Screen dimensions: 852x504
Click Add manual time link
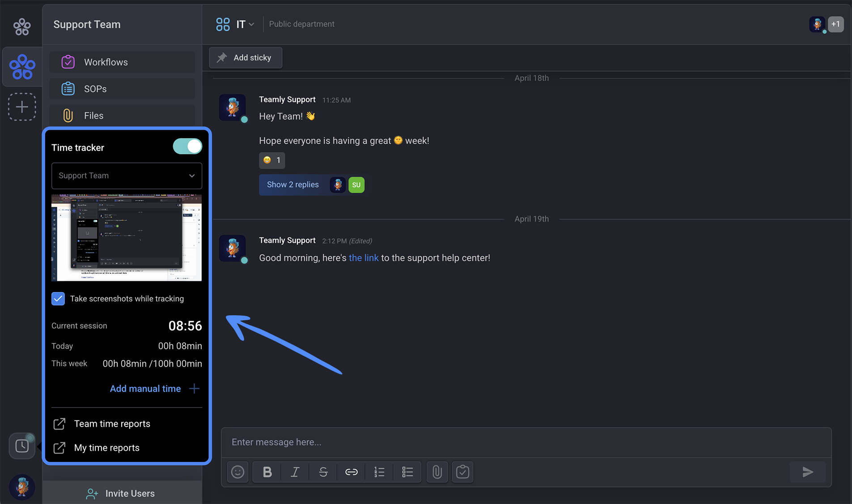[145, 389]
